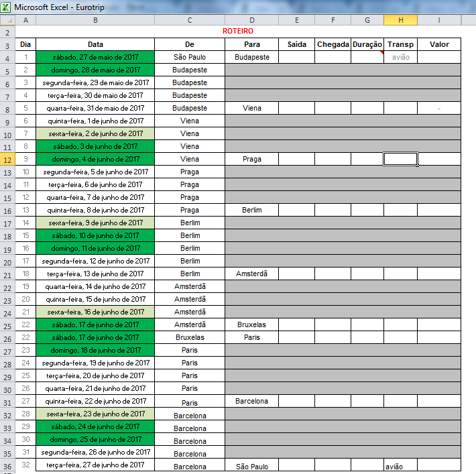Select column B header
Image resolution: width=476 pixels, height=474 pixels.
[x=95, y=20]
